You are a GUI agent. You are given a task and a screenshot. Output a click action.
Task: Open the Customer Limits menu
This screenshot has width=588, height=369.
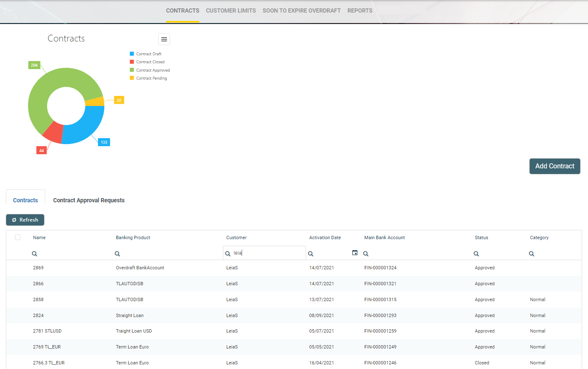[231, 10]
